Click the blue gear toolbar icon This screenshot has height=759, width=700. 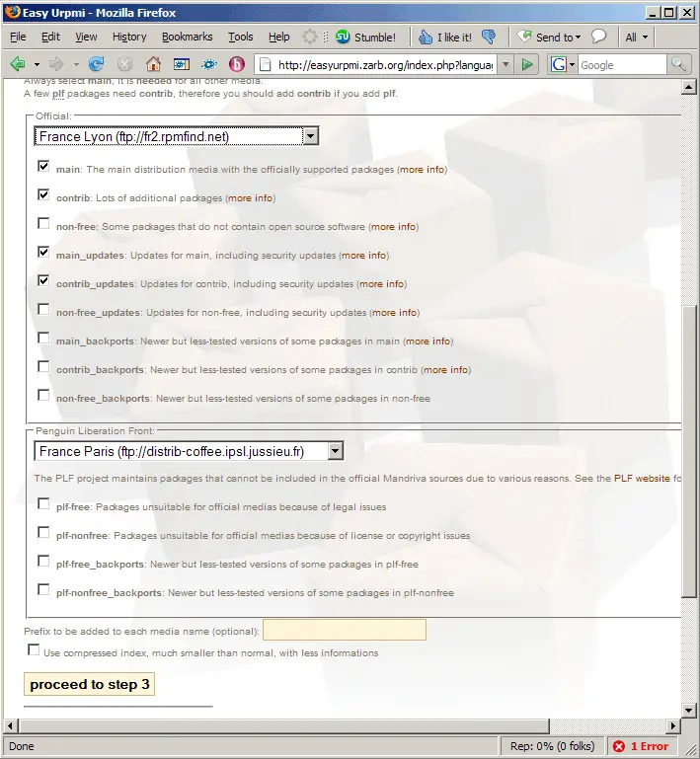click(209, 64)
